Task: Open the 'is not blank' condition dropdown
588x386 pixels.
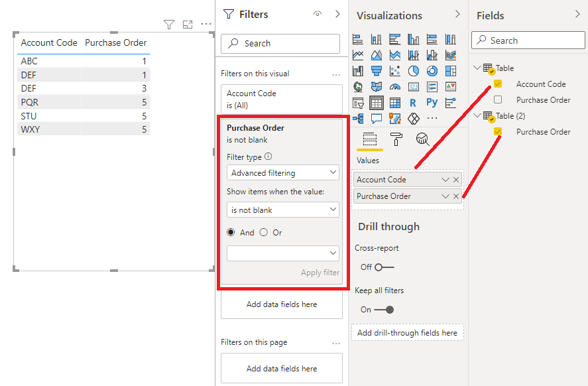Action: point(283,210)
